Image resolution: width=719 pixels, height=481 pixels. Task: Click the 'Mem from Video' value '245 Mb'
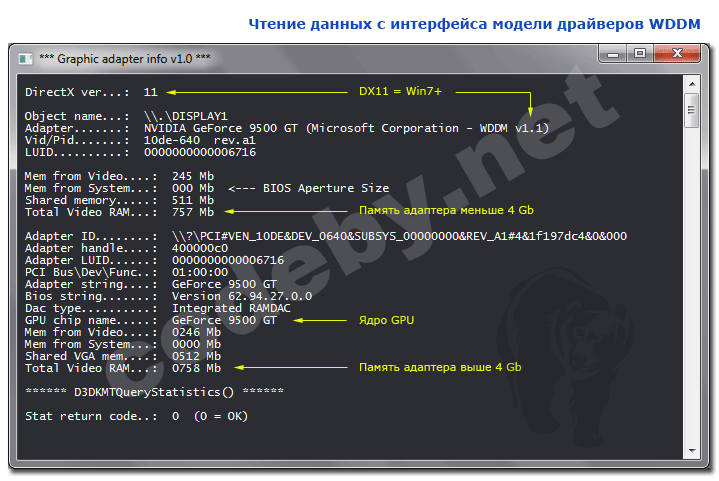193,176
